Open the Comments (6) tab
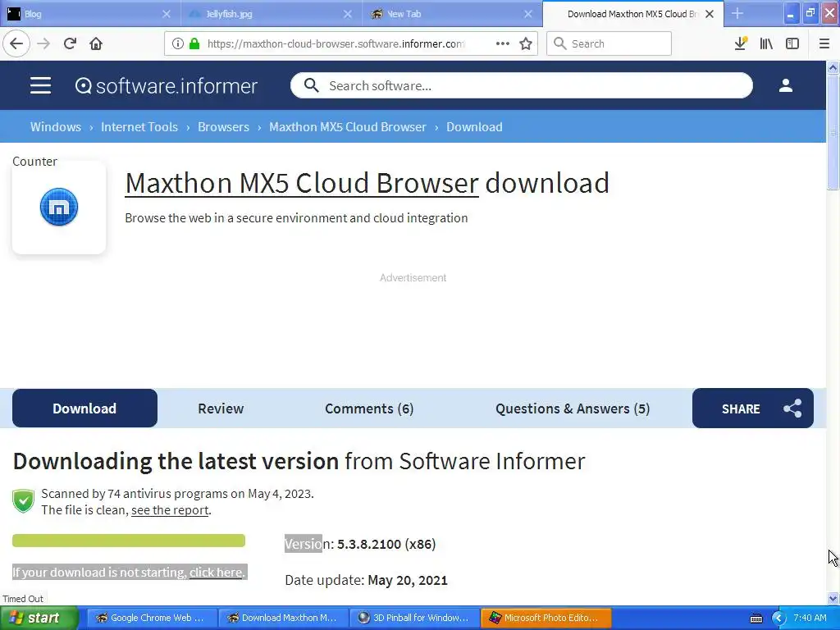 (369, 409)
